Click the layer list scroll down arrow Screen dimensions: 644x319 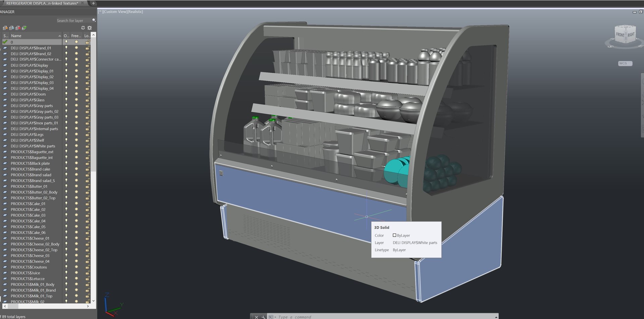[94, 301]
